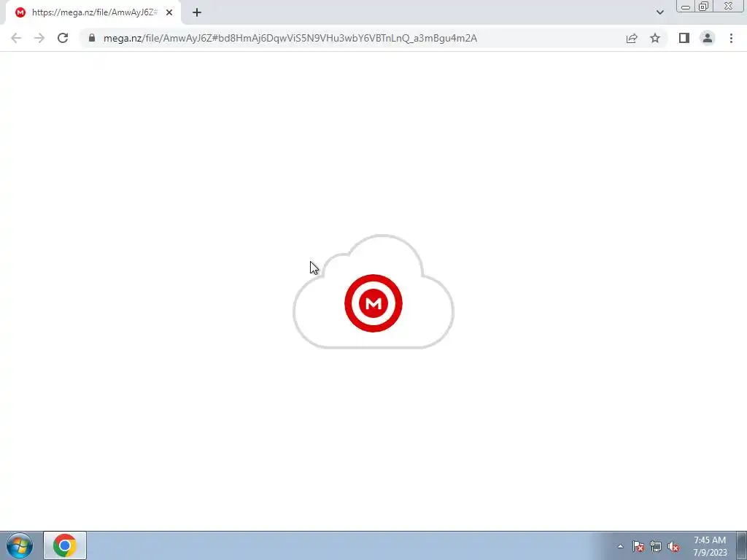Open network status tray icon
Screen dimensions: 747x560
[656, 546]
